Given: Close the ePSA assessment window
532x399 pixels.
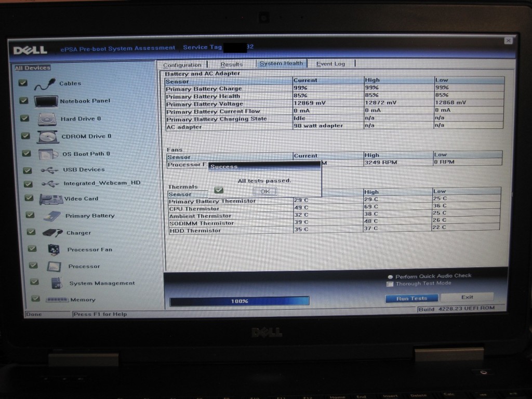Looking at the screenshot, I should 508,41.
